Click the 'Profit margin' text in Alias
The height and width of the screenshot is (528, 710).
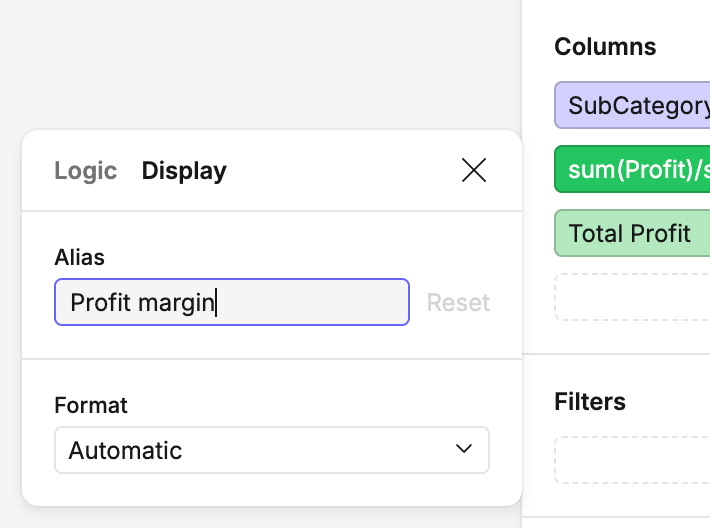tap(142, 302)
